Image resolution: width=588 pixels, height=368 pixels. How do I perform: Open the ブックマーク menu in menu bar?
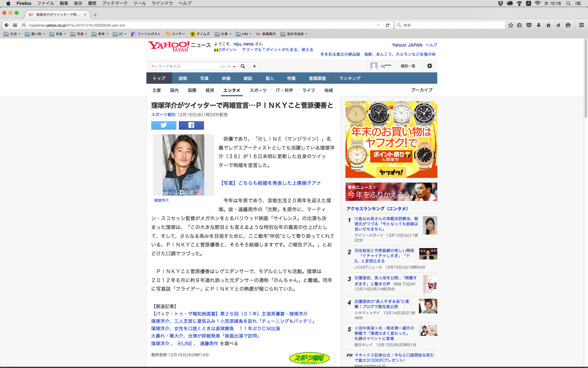click(115, 3)
